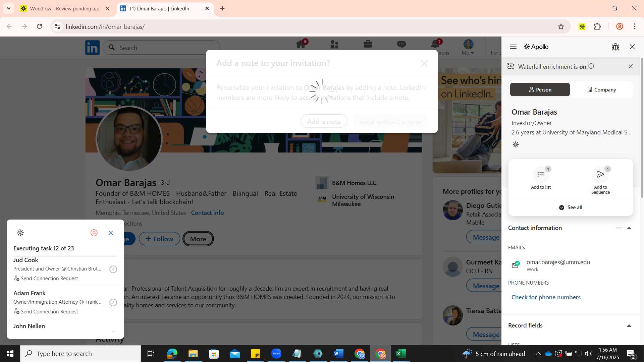Viewport: 644px width, 362px height.
Task: Click Check for phone numbers
Action: [x=546, y=297]
